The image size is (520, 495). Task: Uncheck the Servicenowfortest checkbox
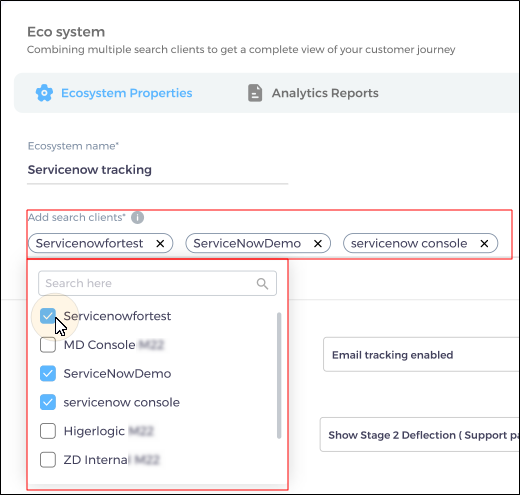tap(48, 316)
